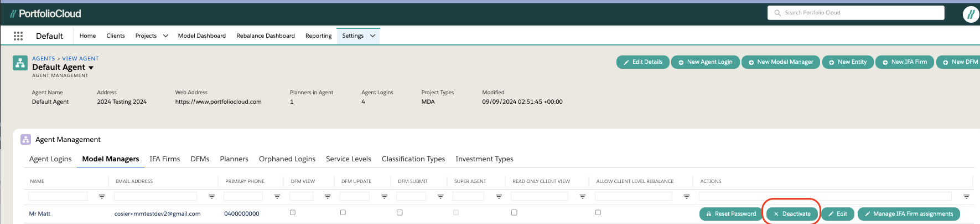Click the New Agent Login button
980x224 pixels.
tap(706, 62)
